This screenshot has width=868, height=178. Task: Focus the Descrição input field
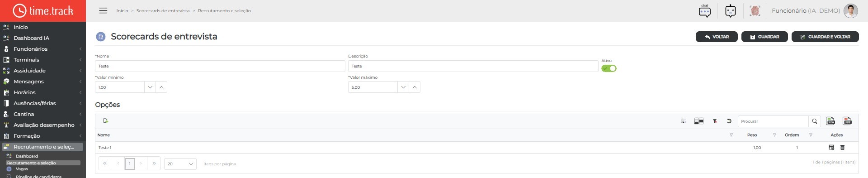(473, 66)
